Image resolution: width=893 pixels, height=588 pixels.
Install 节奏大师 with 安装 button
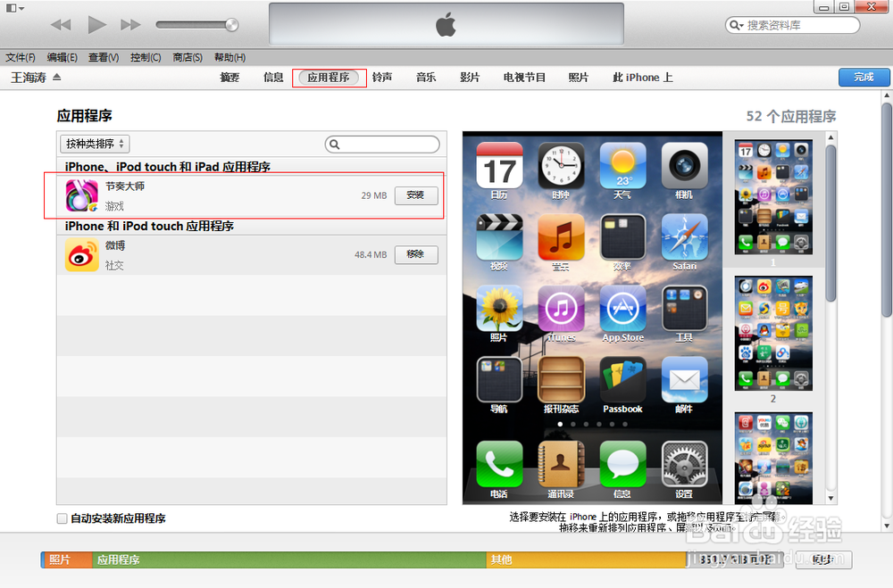tap(416, 195)
